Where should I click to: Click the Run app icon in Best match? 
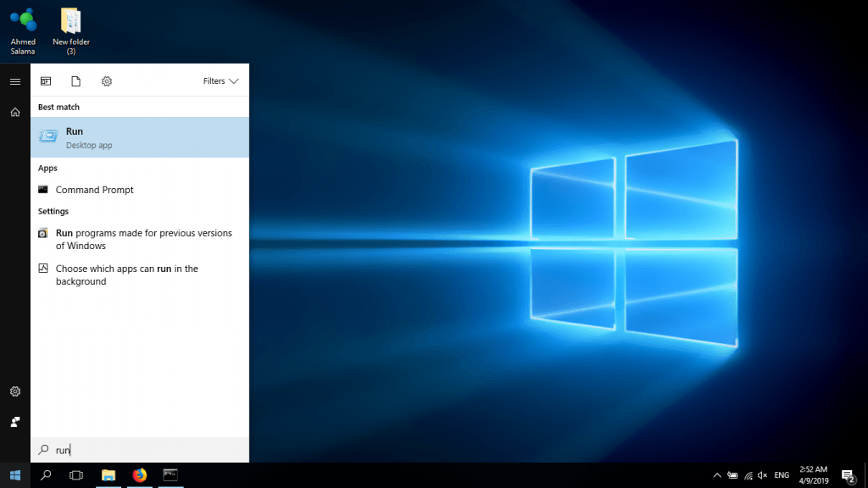pyautogui.click(x=48, y=136)
